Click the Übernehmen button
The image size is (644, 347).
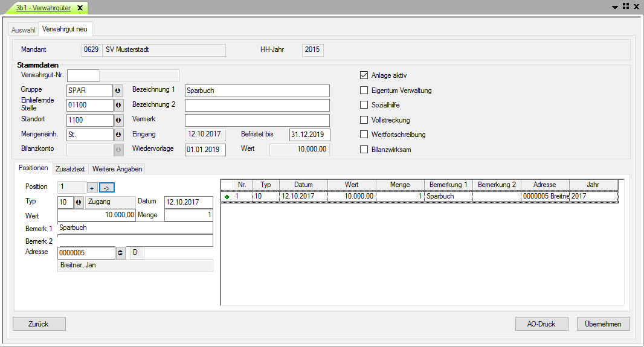click(603, 324)
